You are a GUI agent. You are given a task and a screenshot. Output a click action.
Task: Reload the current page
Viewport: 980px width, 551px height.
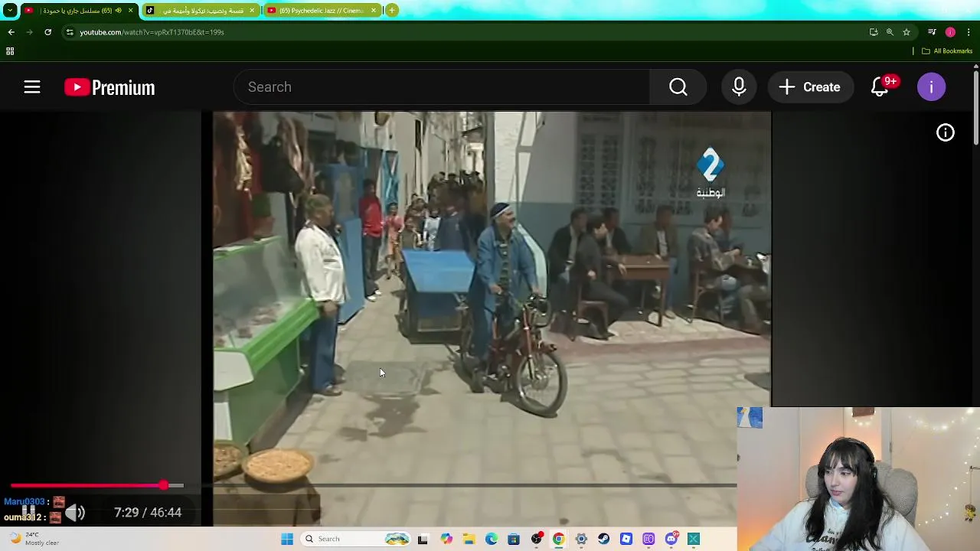(x=47, y=32)
